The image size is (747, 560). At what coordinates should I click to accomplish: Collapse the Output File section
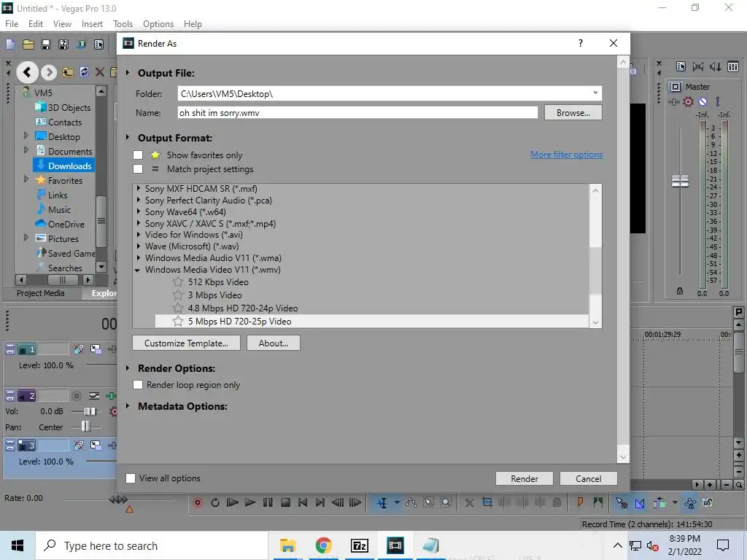click(x=128, y=73)
